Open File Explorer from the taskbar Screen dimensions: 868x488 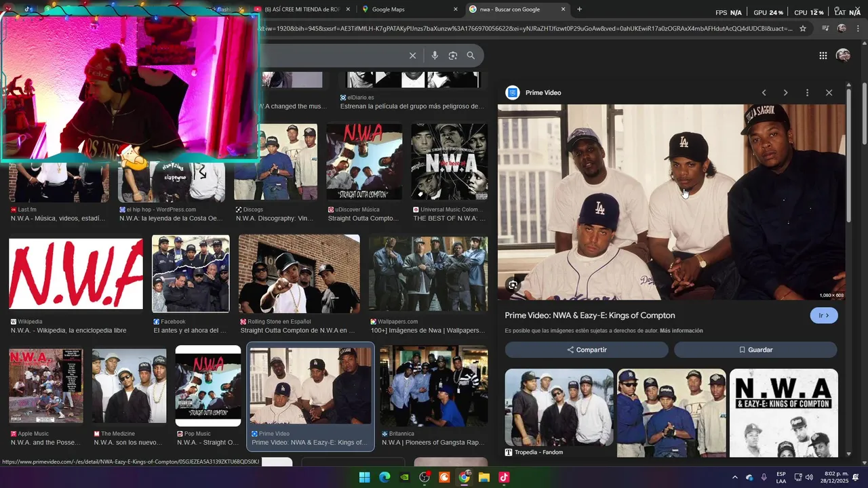[x=484, y=477]
